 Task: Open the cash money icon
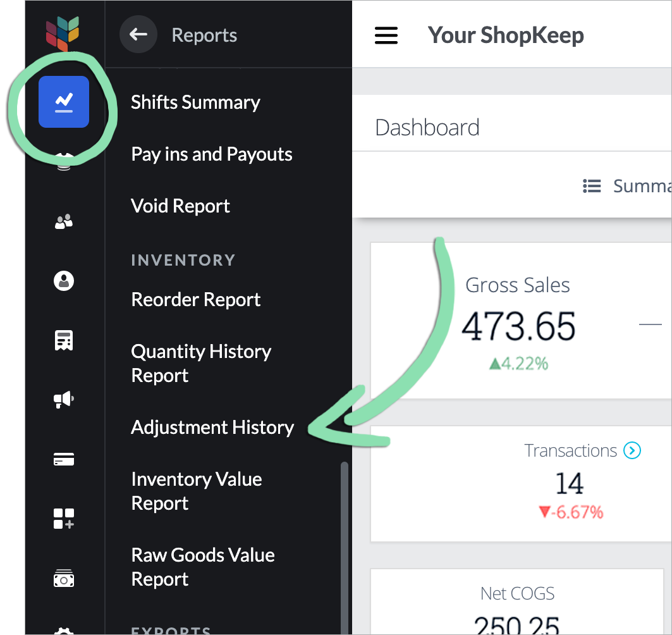[64, 578]
